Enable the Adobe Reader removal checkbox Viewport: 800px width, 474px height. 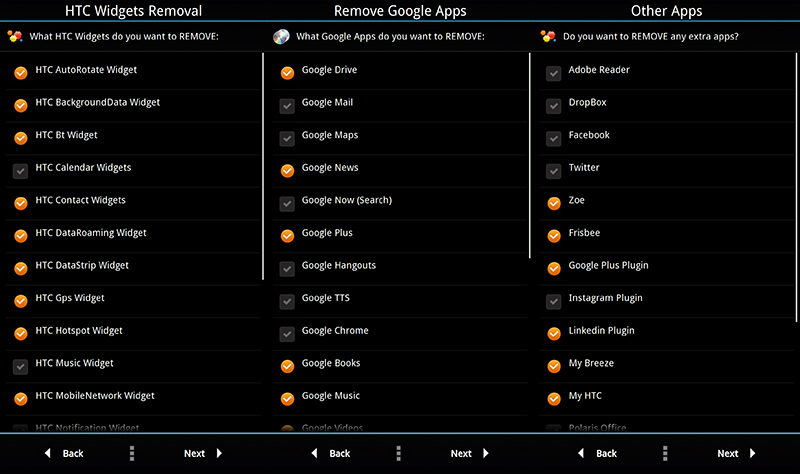tap(553, 72)
